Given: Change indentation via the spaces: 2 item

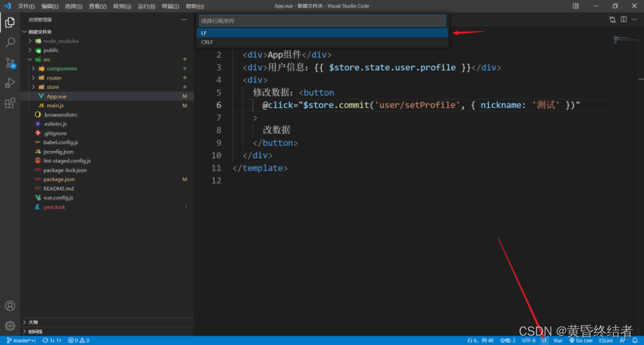Looking at the screenshot, I should tap(508, 340).
